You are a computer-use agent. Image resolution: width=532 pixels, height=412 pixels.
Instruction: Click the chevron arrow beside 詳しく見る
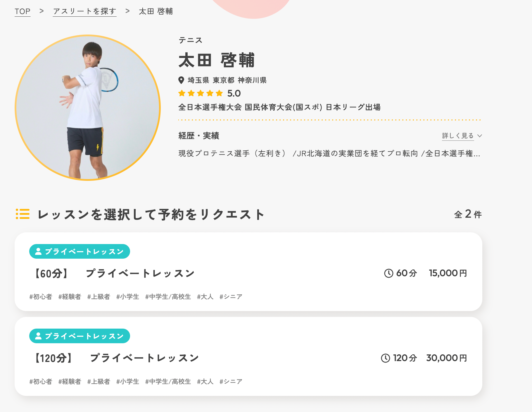click(480, 136)
